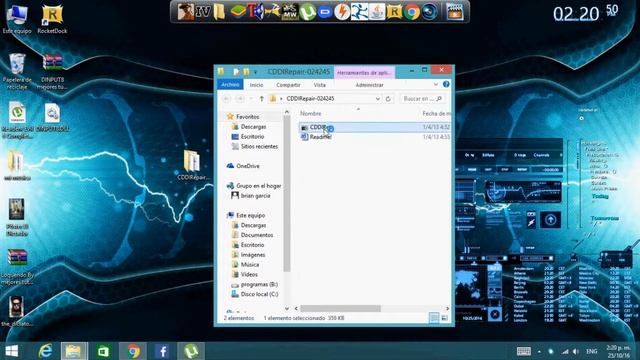
Task: Launch Internet Explorer from the taskbar
Action: [x=45, y=351]
